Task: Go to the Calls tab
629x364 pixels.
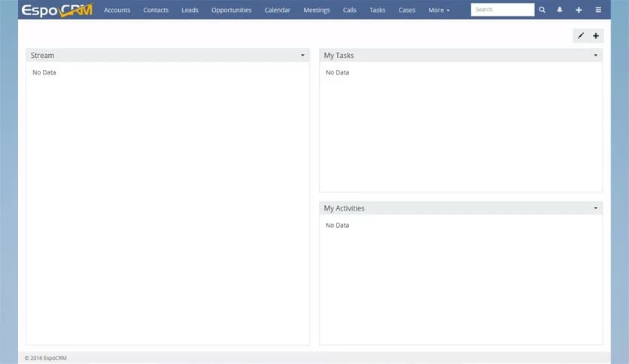Action: (x=349, y=10)
